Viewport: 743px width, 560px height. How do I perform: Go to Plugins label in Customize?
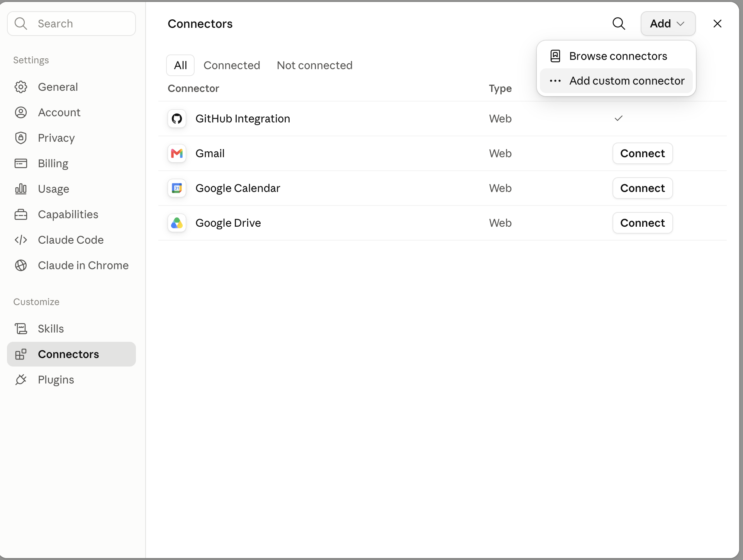(56, 380)
